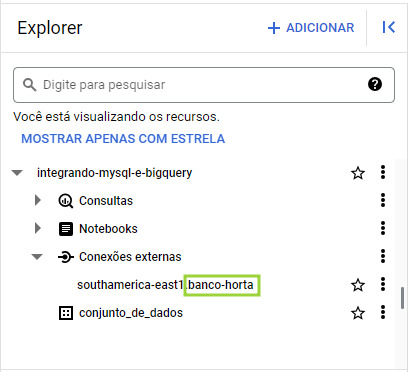Screen dimensions: 408x372
Task: Open more options for integrando-mysql-e-bigquery
Action: (383, 172)
